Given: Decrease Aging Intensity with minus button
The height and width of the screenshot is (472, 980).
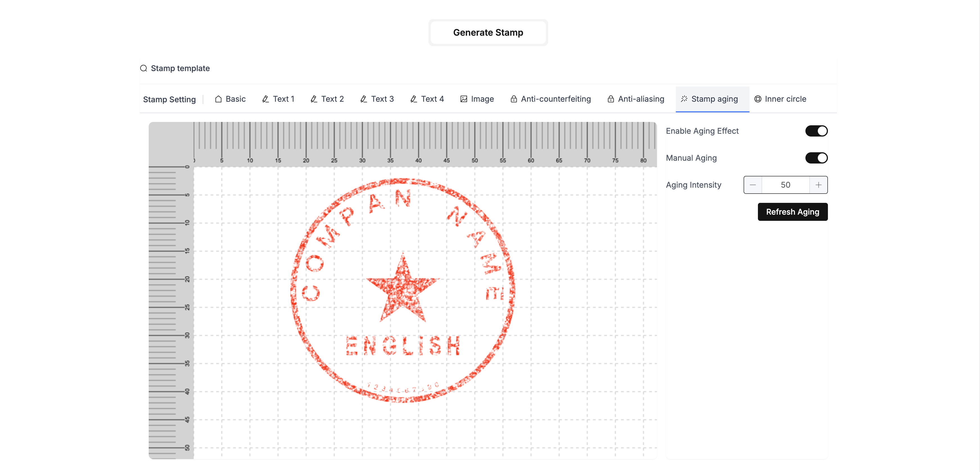Looking at the screenshot, I should 753,185.
